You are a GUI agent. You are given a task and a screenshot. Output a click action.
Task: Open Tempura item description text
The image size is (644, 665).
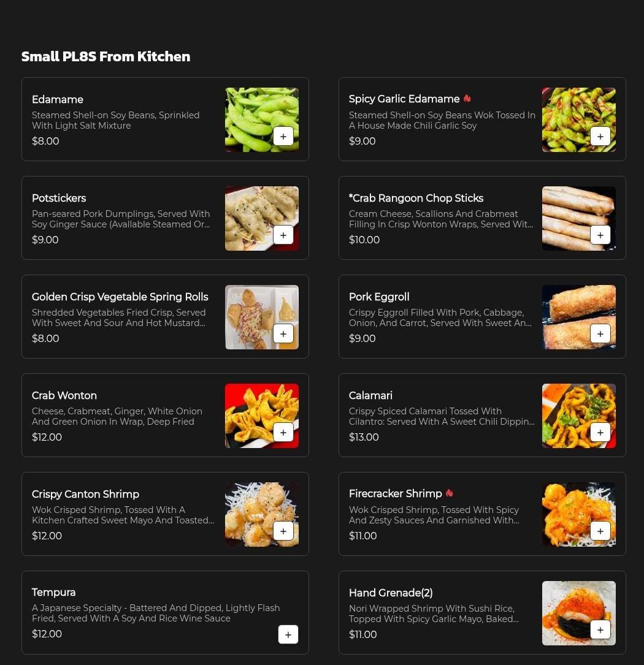coord(156,614)
